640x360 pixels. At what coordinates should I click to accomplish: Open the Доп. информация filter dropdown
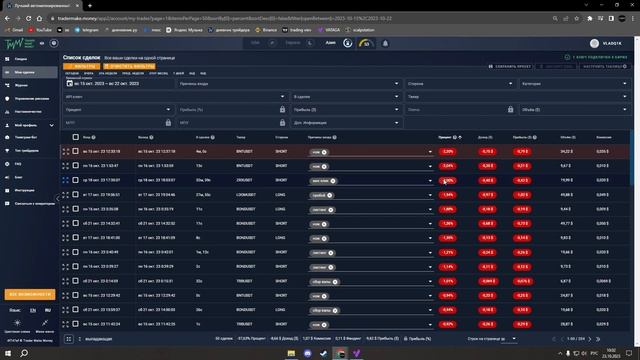click(x=346, y=123)
